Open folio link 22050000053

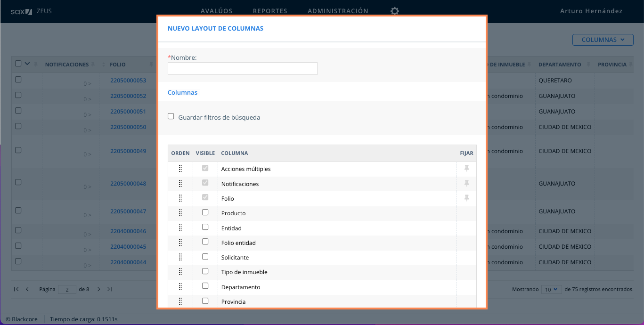coord(128,81)
